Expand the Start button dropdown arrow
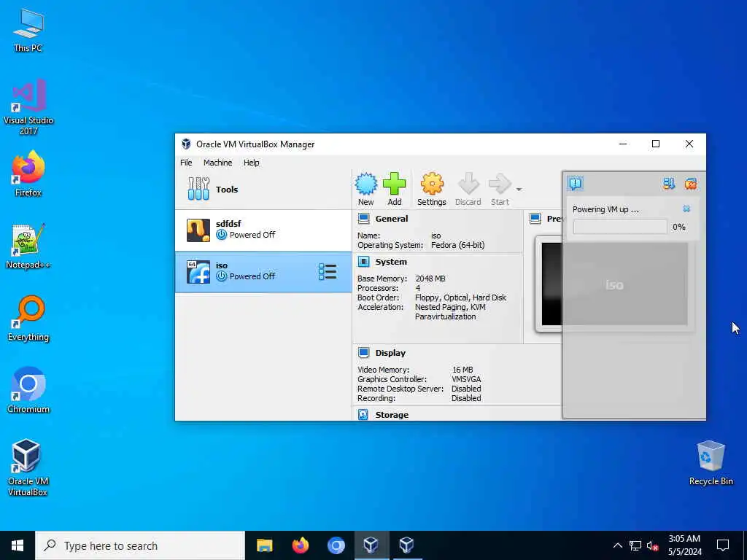The height and width of the screenshot is (560, 747). (519, 190)
